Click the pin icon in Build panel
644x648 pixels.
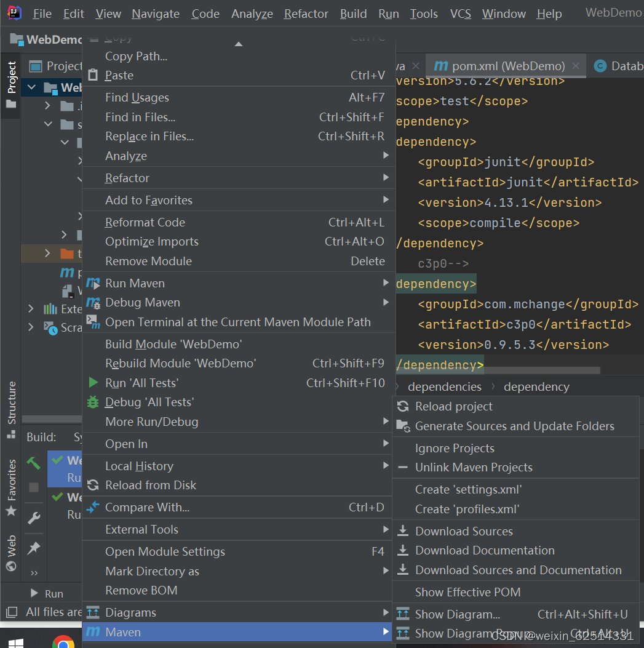pyautogui.click(x=34, y=548)
